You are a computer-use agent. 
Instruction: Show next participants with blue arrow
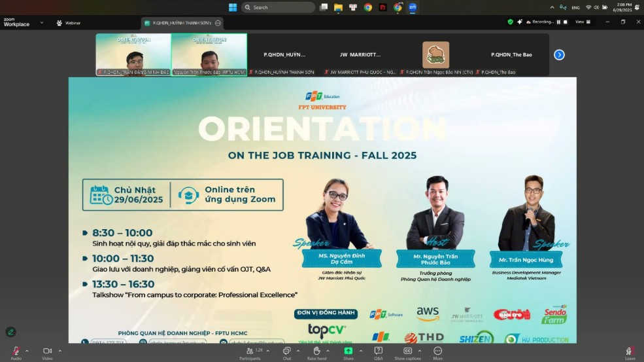click(559, 55)
